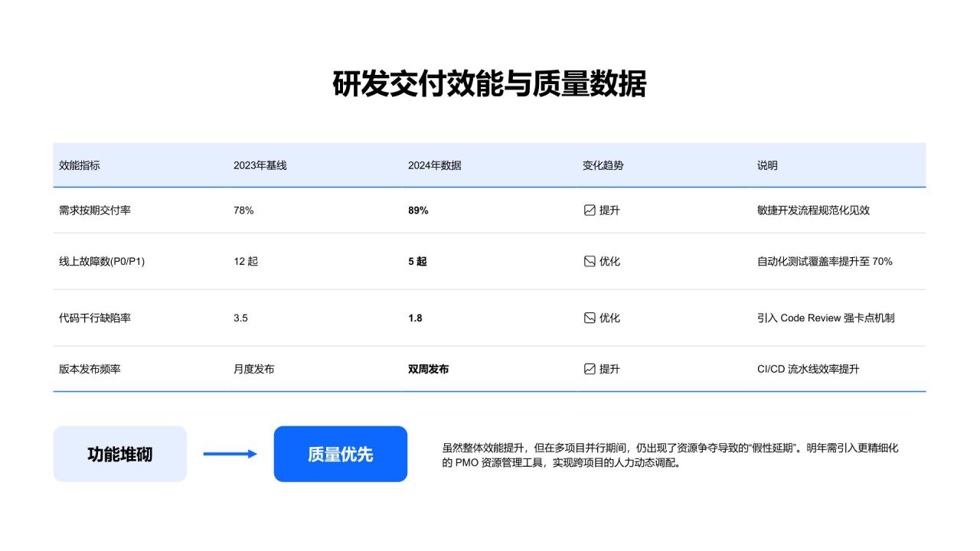Select the title 研发交付效能与质量数据

(490, 84)
